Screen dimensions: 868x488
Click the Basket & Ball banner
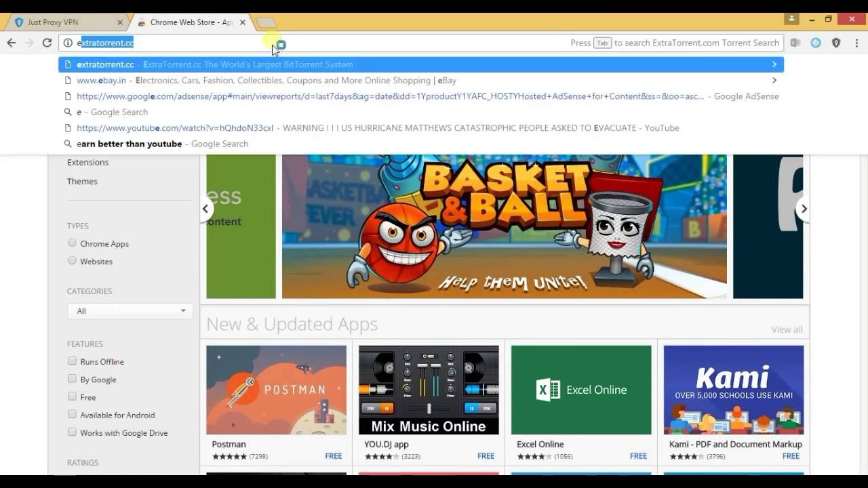point(504,226)
